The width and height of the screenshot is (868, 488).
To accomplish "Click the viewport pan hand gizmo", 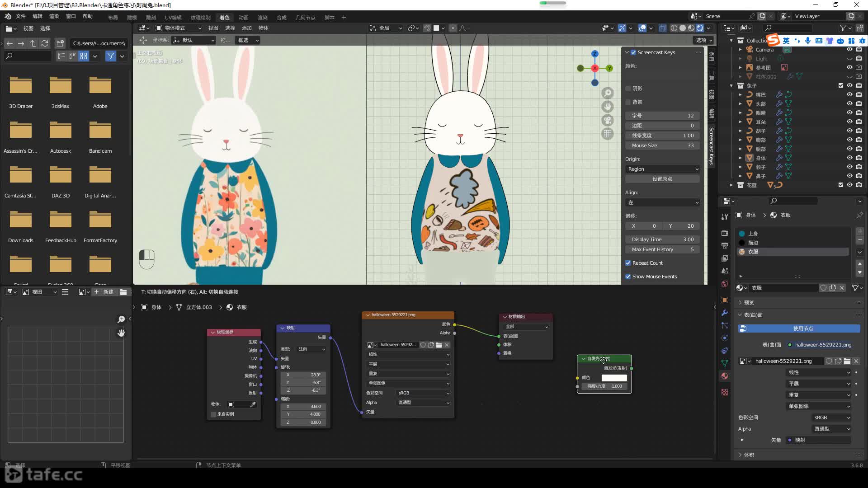I will 608,107.
